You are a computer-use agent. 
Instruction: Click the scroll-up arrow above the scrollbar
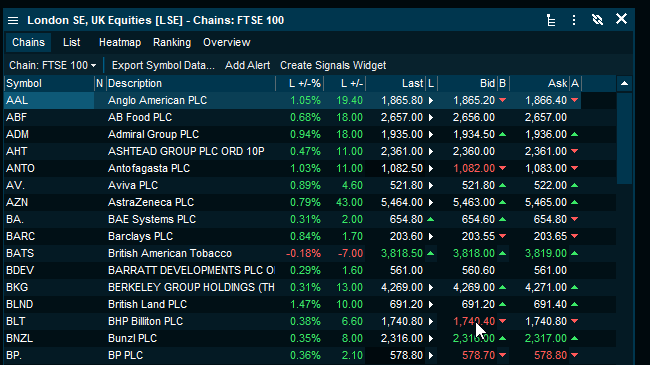pos(624,83)
